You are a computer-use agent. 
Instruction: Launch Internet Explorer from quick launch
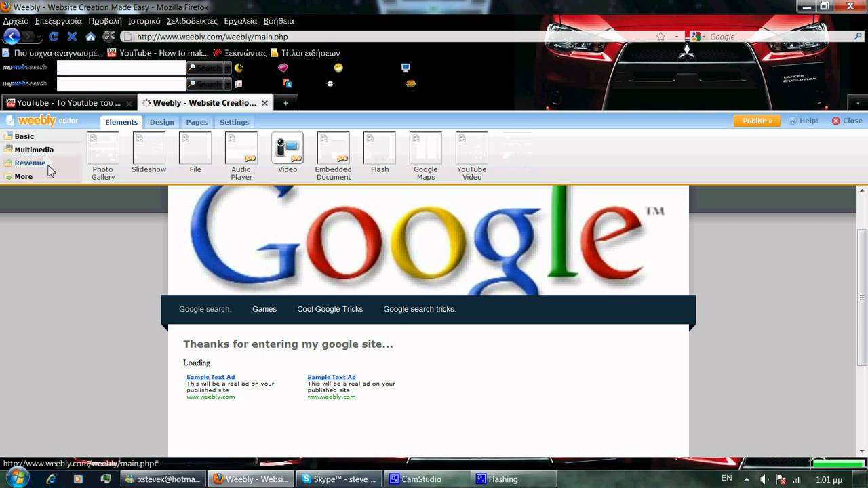(51, 479)
